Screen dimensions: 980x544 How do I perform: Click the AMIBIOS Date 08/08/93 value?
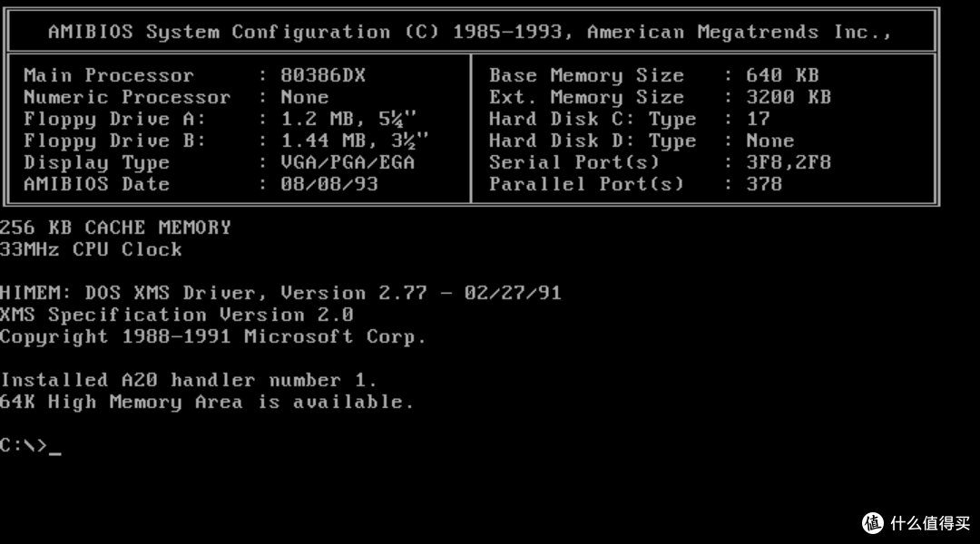click(328, 184)
